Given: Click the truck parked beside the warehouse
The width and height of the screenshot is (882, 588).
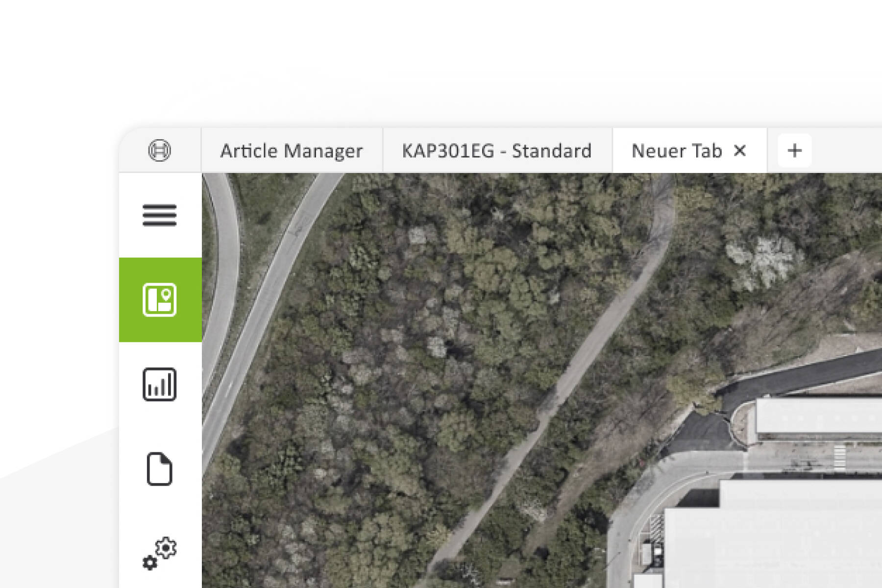Looking at the screenshot, I should pos(652,554).
